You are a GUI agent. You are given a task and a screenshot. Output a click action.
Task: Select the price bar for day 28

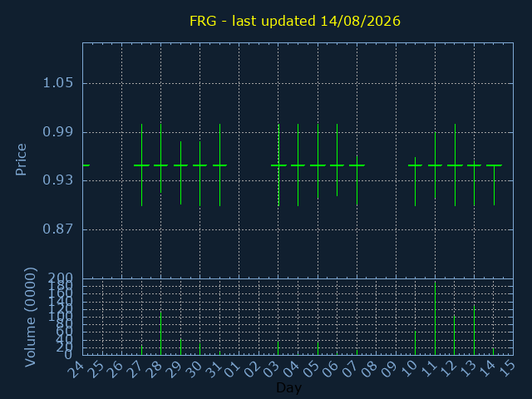160,159
